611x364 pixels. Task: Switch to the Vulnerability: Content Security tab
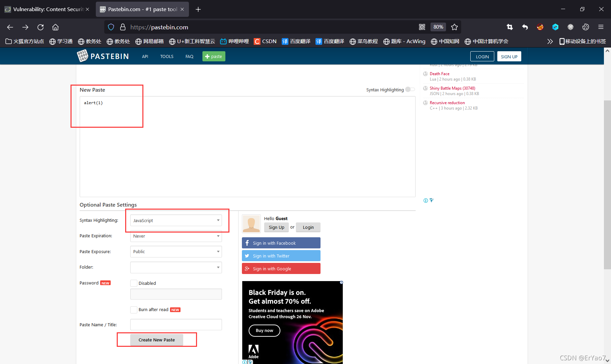47,9
